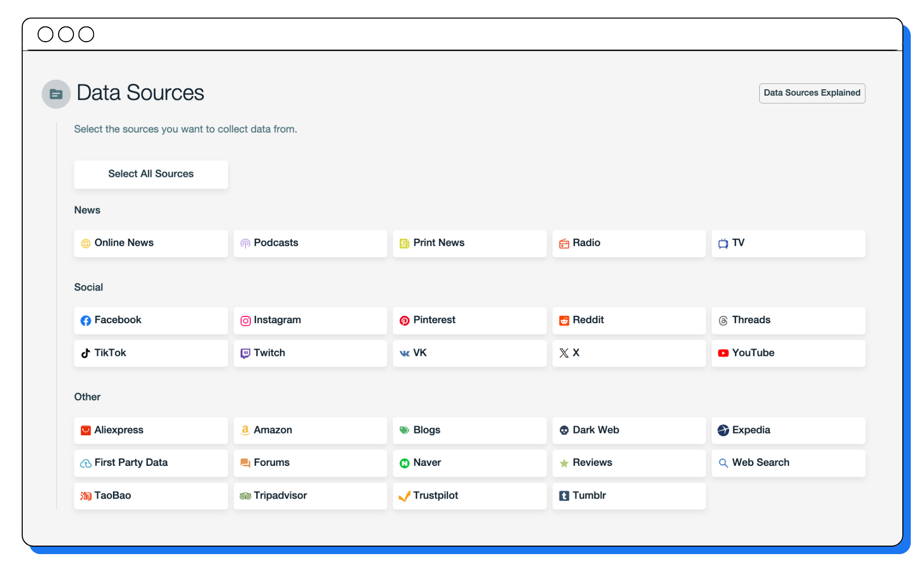Click the Instagram camera icon
This screenshot has width=924, height=581.
(x=246, y=321)
